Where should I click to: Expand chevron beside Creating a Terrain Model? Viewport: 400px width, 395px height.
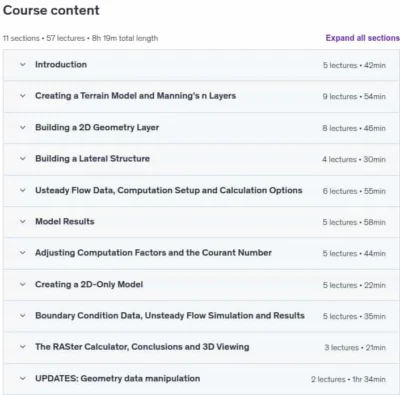tap(23, 96)
